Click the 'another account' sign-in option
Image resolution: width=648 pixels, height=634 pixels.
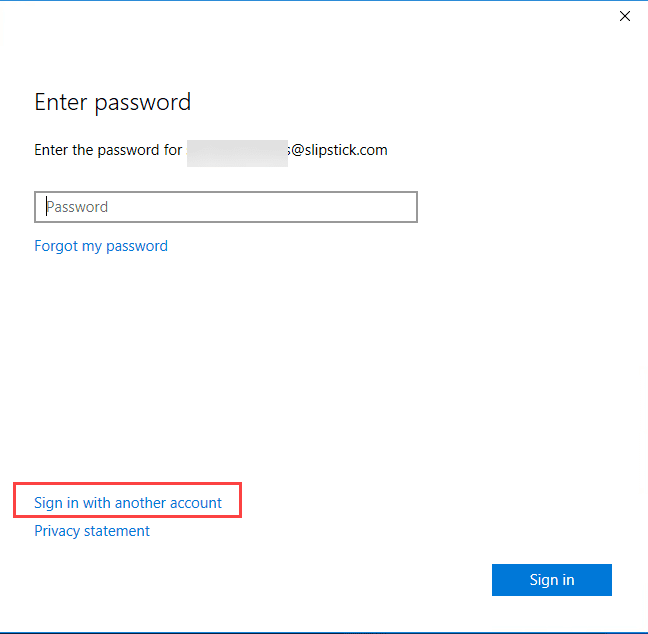(x=128, y=503)
